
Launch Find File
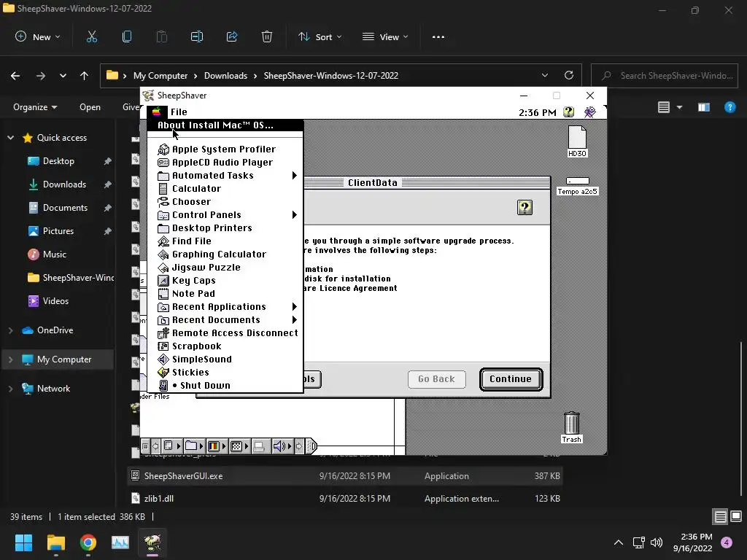click(225, 241)
